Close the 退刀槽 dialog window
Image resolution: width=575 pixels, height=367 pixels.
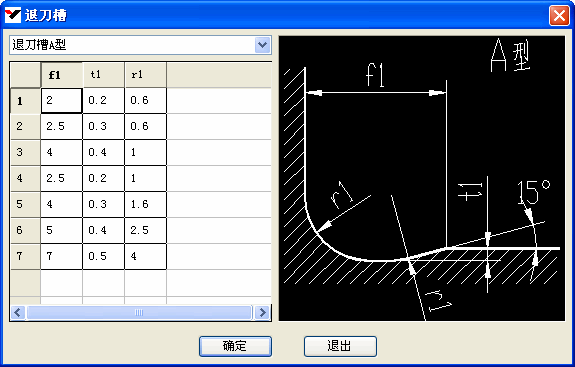[x=559, y=16]
